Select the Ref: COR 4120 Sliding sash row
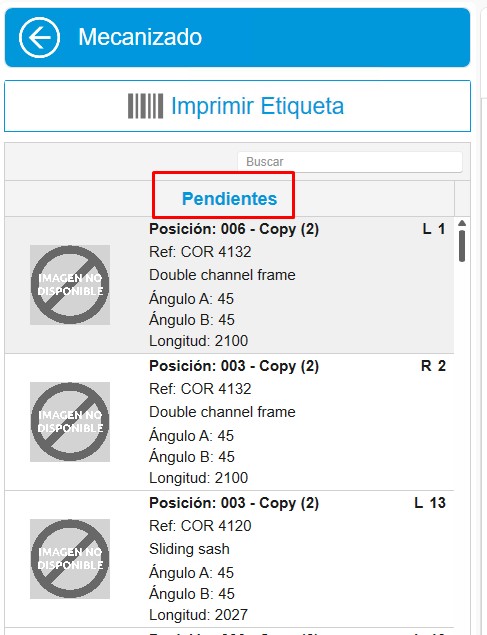This screenshot has height=635, width=487. point(229,559)
